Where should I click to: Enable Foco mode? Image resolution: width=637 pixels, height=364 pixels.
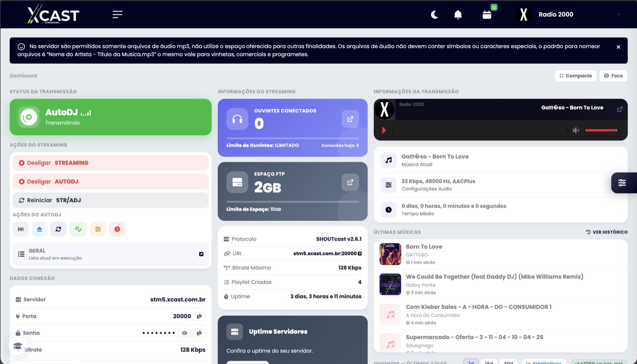click(x=613, y=76)
